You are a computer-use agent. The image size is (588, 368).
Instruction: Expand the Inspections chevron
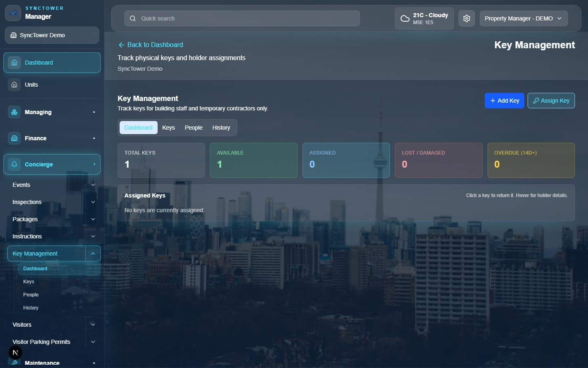point(93,202)
